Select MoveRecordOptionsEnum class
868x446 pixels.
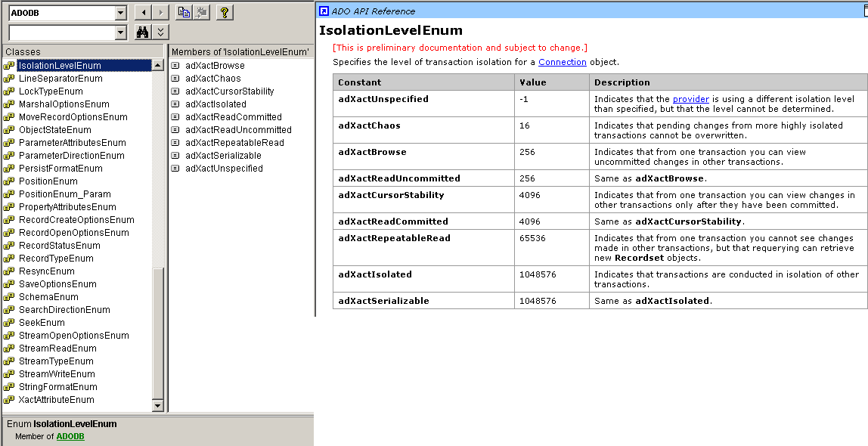point(73,116)
